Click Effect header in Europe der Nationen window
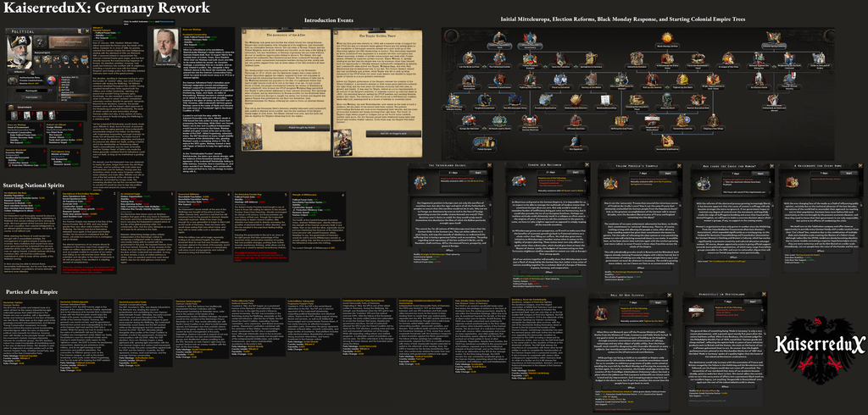 [x=549, y=272]
